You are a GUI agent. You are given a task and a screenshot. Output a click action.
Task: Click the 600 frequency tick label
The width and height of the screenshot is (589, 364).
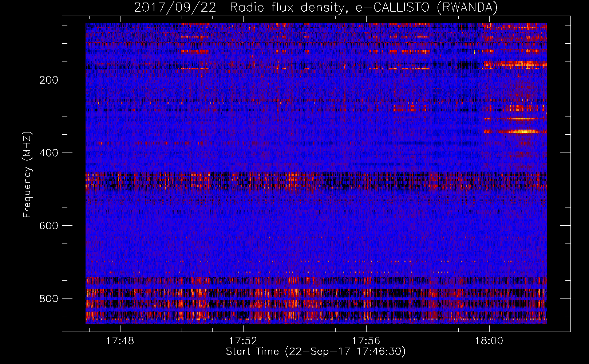[x=49, y=226]
